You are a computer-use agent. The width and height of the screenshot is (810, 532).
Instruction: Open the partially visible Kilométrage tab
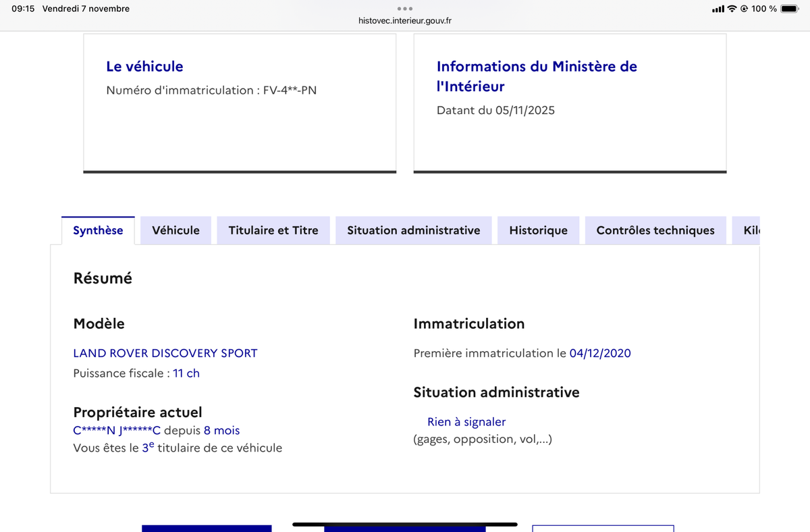click(747, 230)
